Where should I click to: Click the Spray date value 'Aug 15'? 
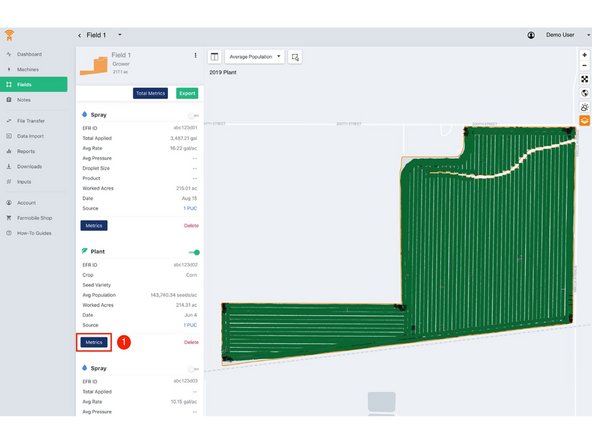[190, 199]
